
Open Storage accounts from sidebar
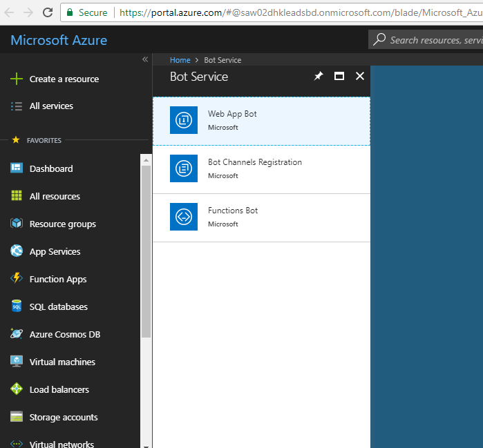pos(64,417)
